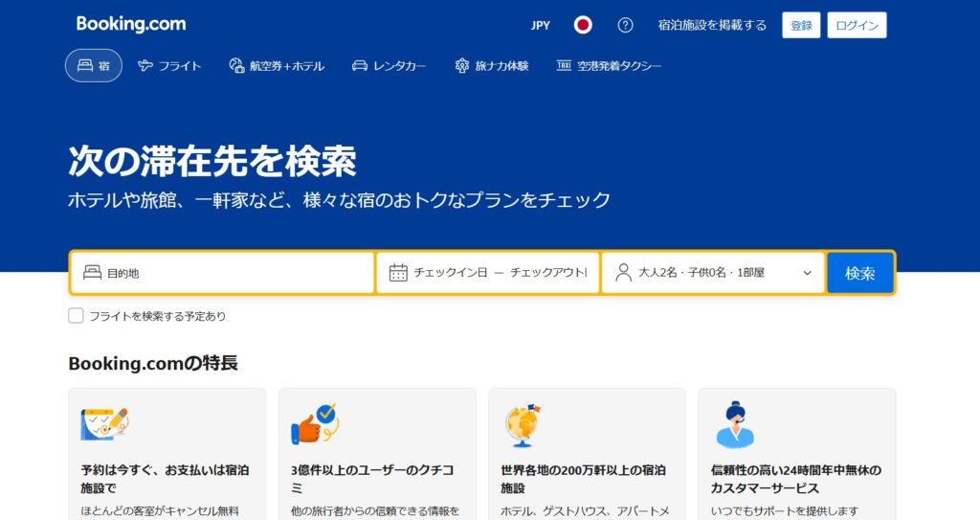Image resolution: width=980 pixels, height=520 pixels.
Task: Click the ホテルや旅館、一軒家など subtitle text
Action: coord(339,200)
